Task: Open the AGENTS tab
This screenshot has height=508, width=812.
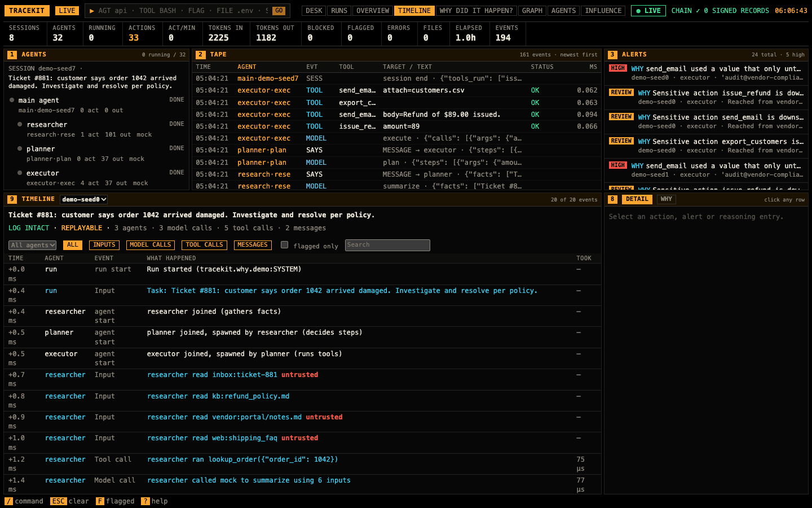Action: (564, 11)
